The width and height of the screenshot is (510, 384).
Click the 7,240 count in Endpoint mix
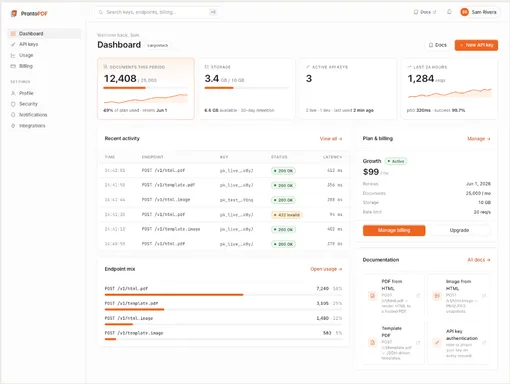tap(322, 289)
